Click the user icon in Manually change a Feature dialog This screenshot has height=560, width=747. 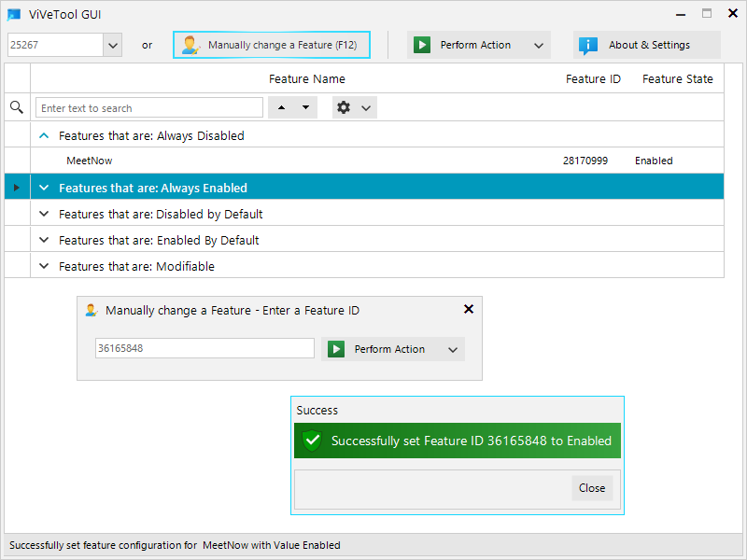[x=92, y=310]
